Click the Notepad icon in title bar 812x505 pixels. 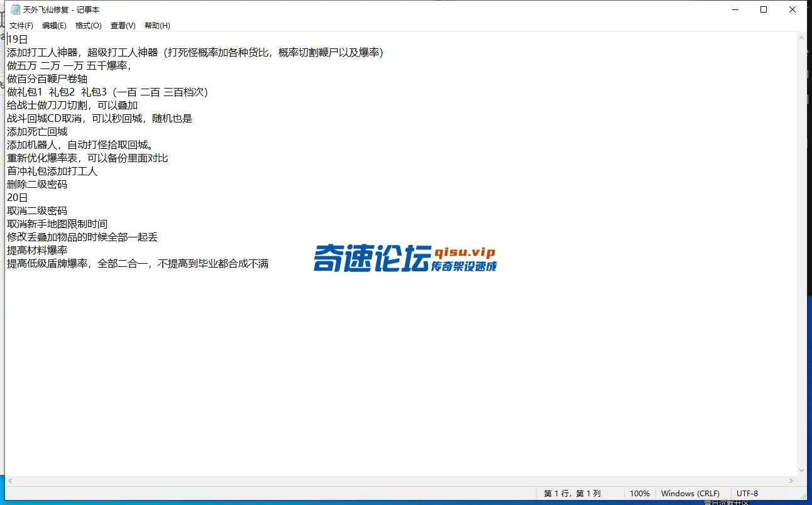coord(15,10)
